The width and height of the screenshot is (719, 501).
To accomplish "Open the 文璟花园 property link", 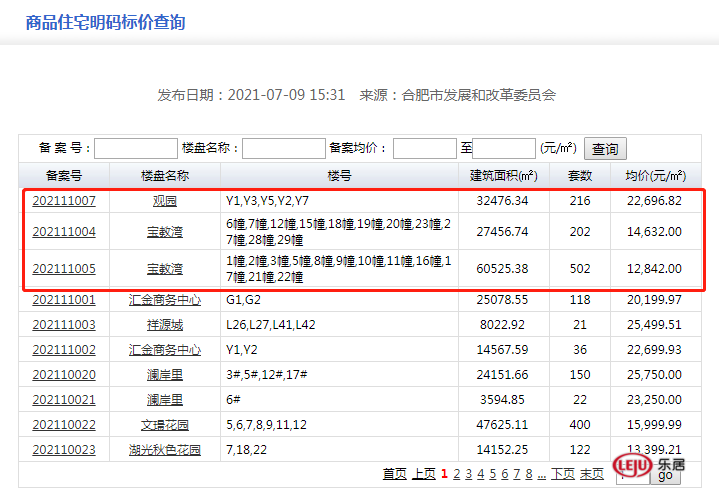I will tap(165, 424).
